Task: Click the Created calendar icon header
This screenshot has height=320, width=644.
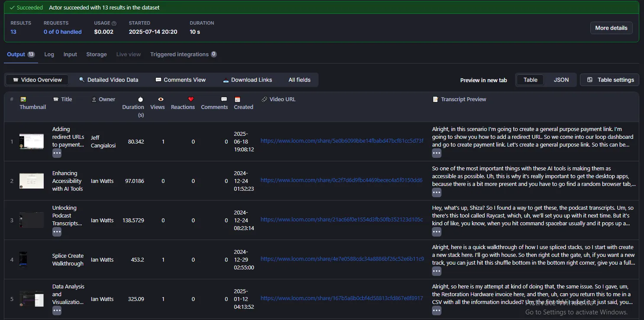Action: pos(237,99)
